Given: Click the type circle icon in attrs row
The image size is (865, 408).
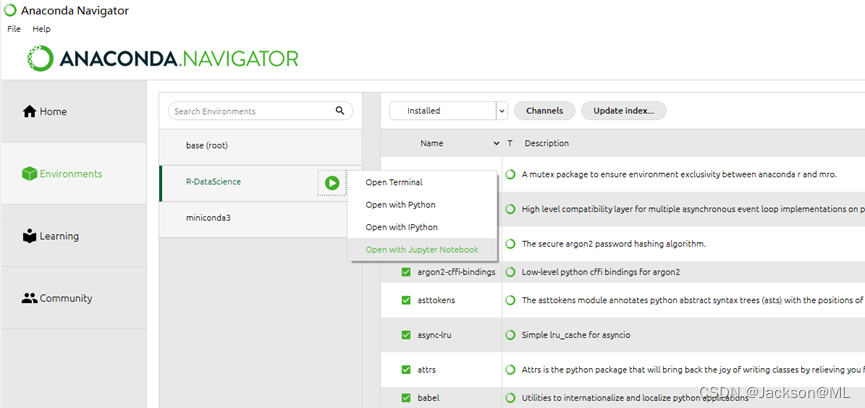Looking at the screenshot, I should coord(510,369).
